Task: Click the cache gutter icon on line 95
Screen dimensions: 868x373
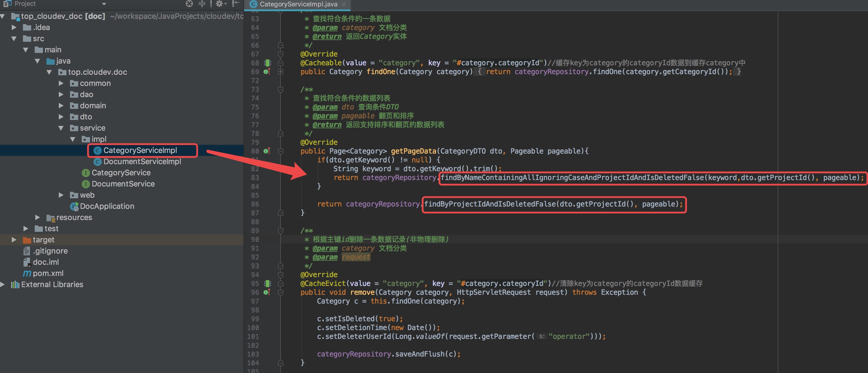Action: [x=268, y=283]
